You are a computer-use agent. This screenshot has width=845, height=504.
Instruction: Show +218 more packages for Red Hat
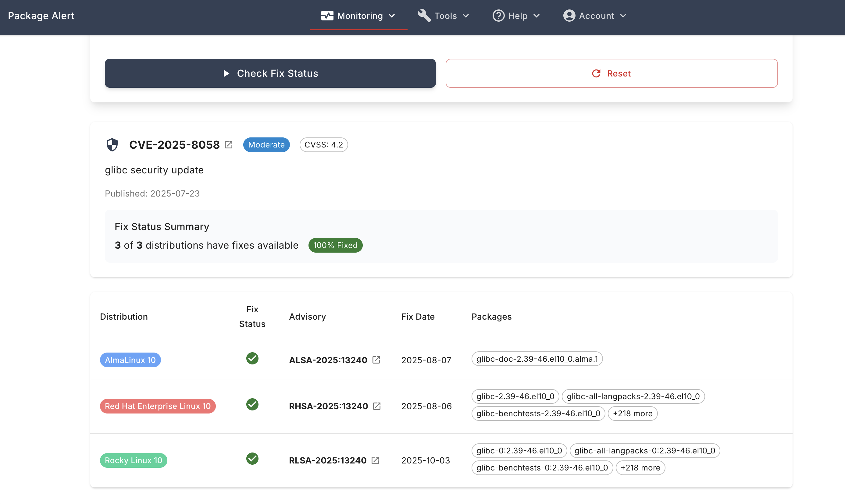coord(632,413)
